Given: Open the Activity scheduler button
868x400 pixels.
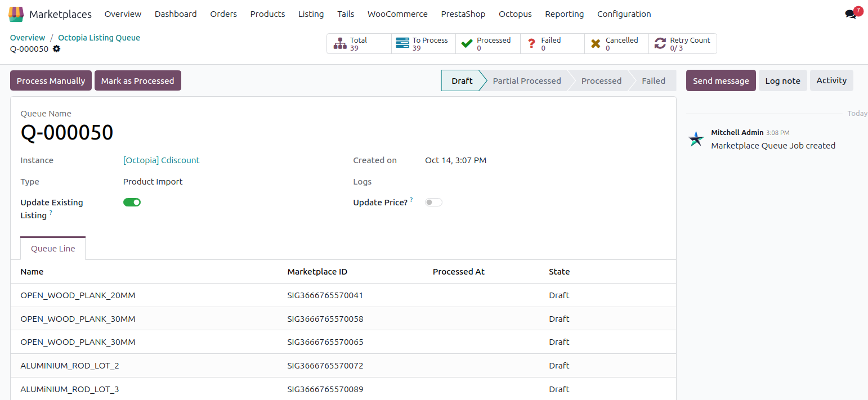Looking at the screenshot, I should coord(831,80).
